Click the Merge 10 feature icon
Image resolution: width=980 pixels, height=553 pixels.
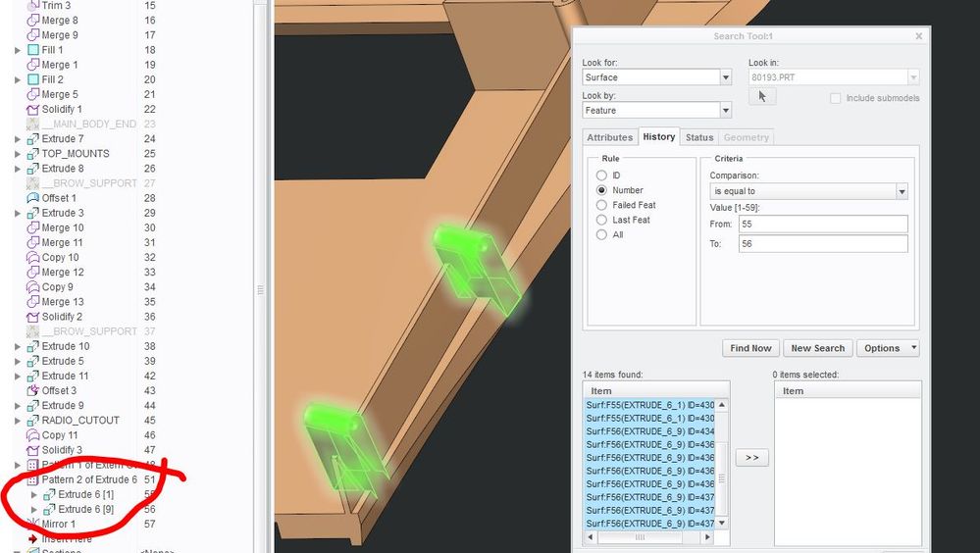pos(33,228)
